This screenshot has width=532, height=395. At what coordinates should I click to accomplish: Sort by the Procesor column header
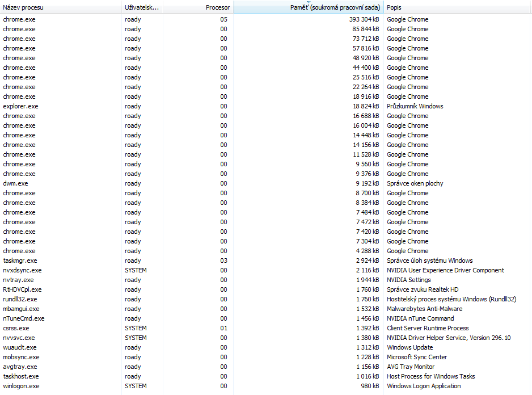pyautogui.click(x=198, y=7)
